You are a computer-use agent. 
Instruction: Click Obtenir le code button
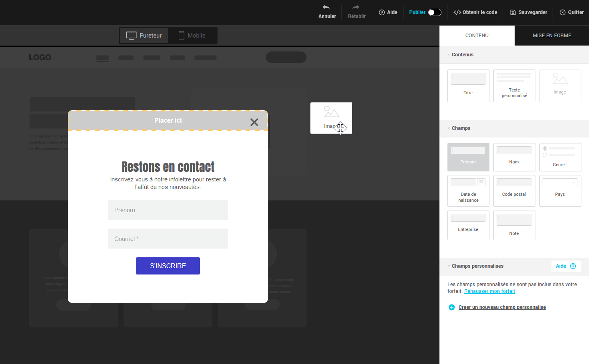pyautogui.click(x=475, y=12)
